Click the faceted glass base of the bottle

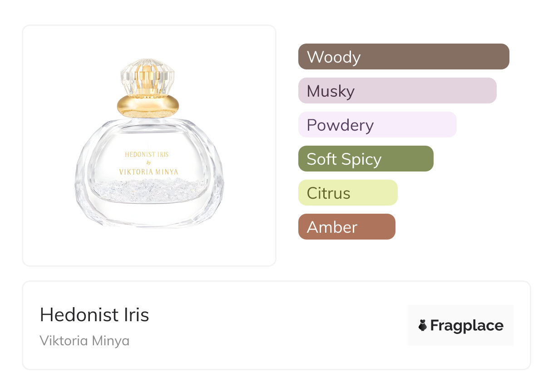click(148, 218)
